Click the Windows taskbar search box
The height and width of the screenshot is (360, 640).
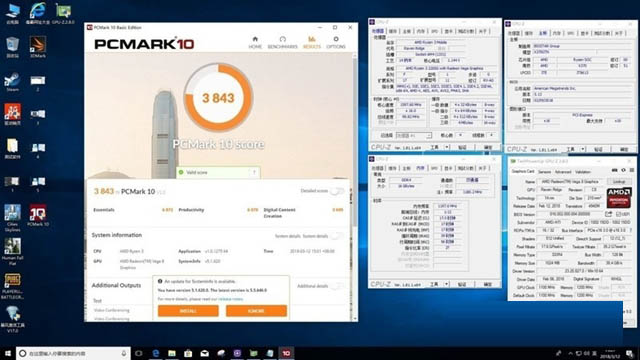point(73,353)
